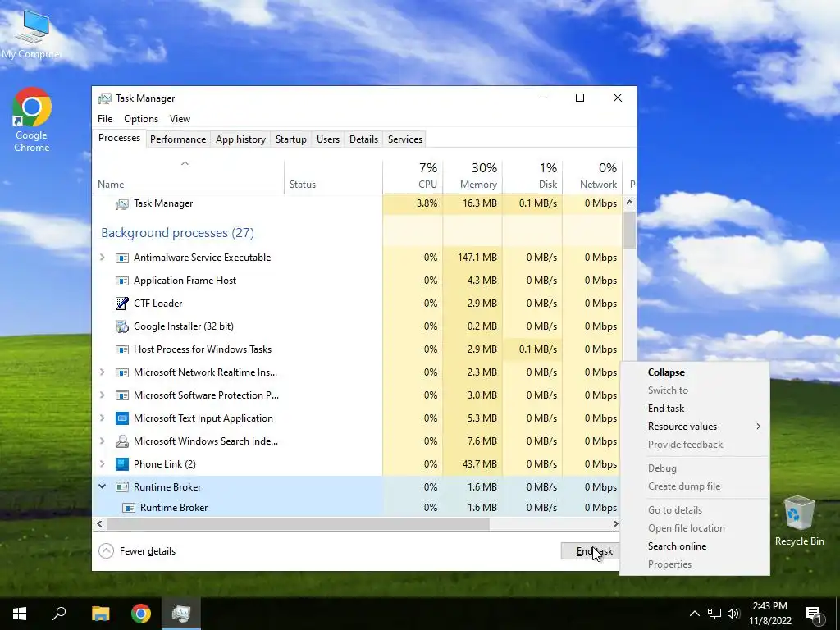Click the vertical scrollbar up arrow
The width and height of the screenshot is (840, 630).
click(x=629, y=203)
